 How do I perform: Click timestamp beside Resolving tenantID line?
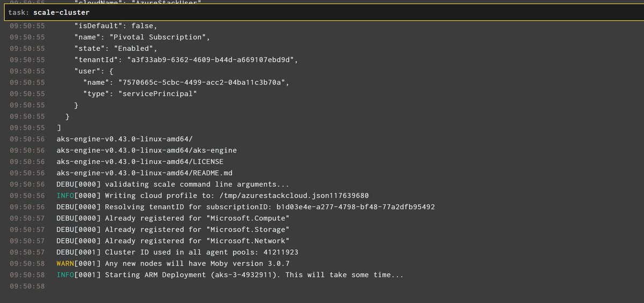tap(27, 207)
